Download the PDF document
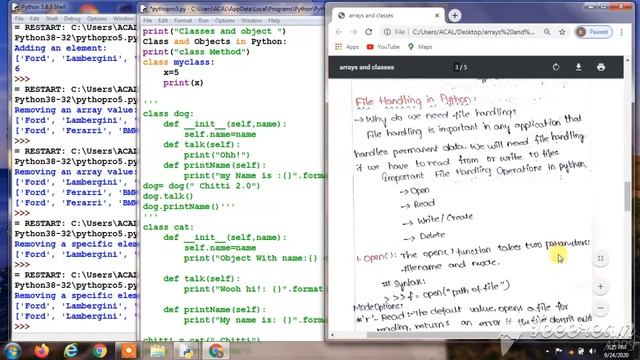Image resolution: width=640 pixels, height=360 pixels. 578,67
